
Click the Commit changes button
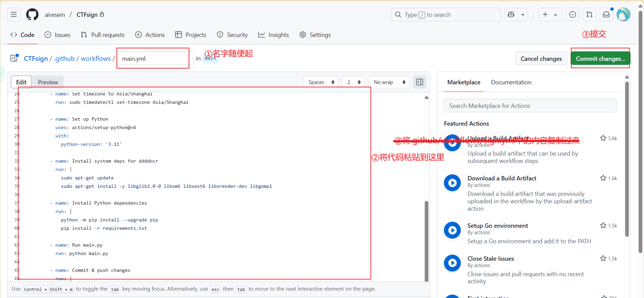(x=600, y=58)
